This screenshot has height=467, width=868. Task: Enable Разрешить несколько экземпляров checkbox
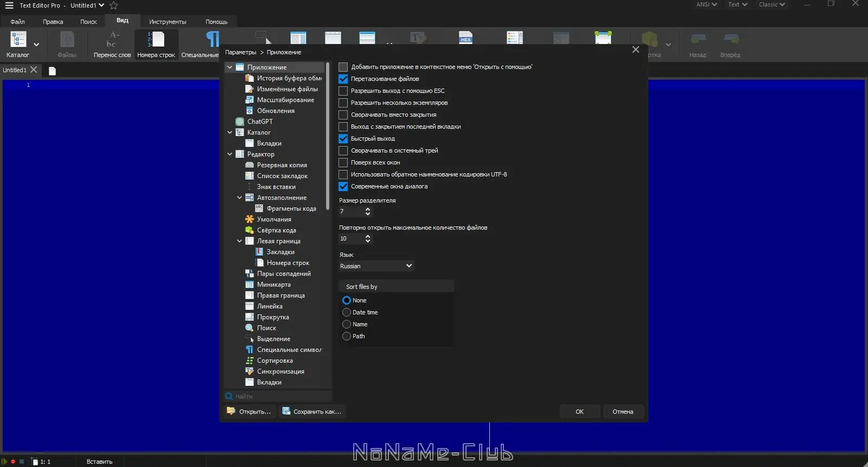tap(343, 103)
